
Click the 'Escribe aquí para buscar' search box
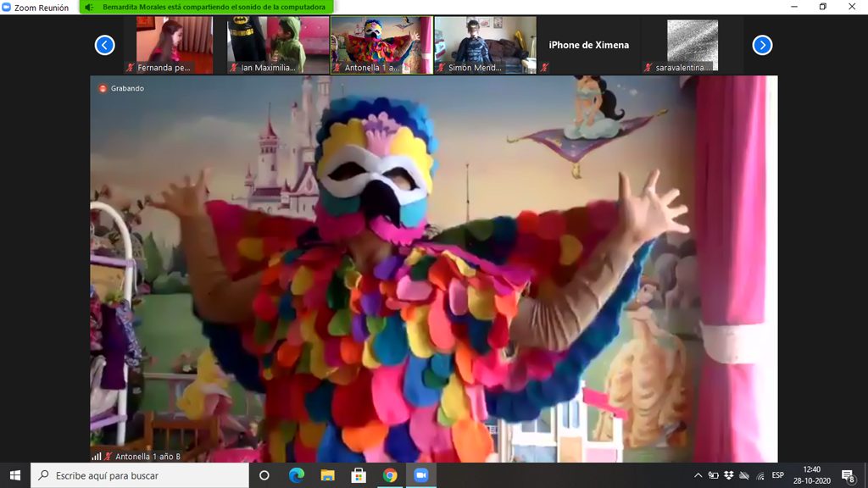coord(140,475)
